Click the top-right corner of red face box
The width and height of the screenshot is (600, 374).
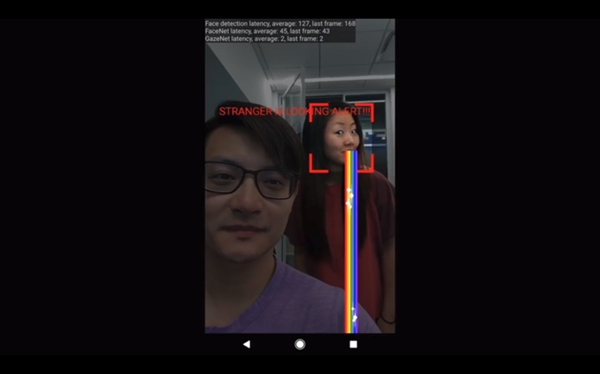[365, 112]
